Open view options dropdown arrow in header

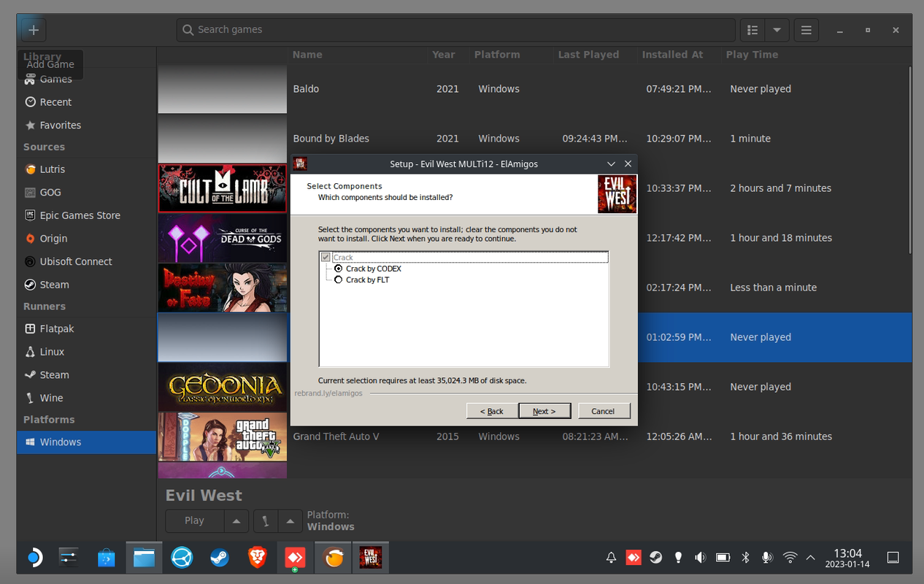pos(777,30)
